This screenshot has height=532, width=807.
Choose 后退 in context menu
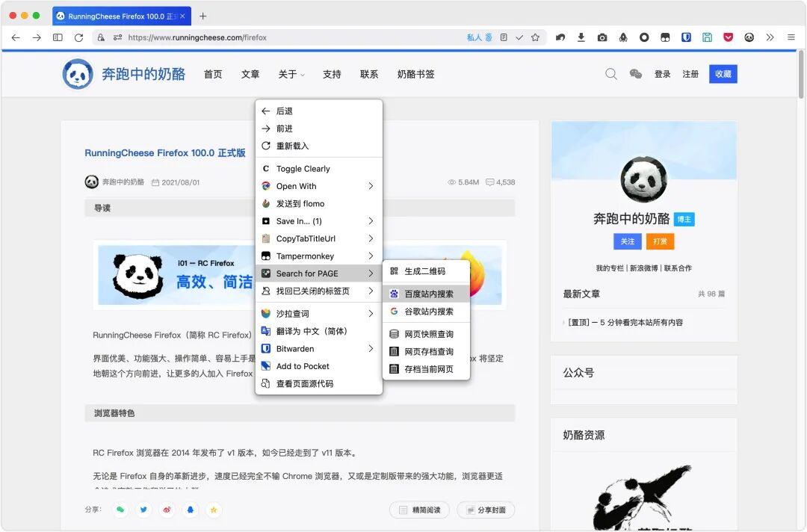click(318, 111)
